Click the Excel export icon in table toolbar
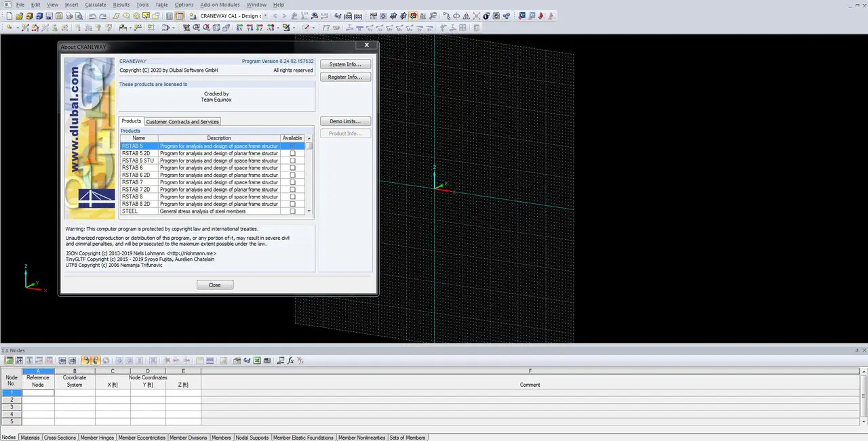Screen dimensions: 868x441 click(258, 360)
